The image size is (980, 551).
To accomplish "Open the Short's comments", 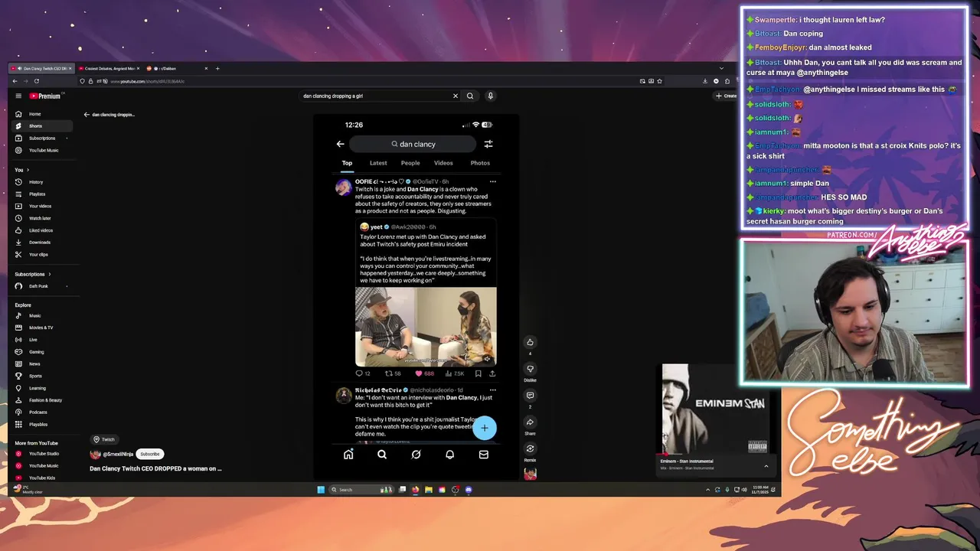I will coord(530,396).
